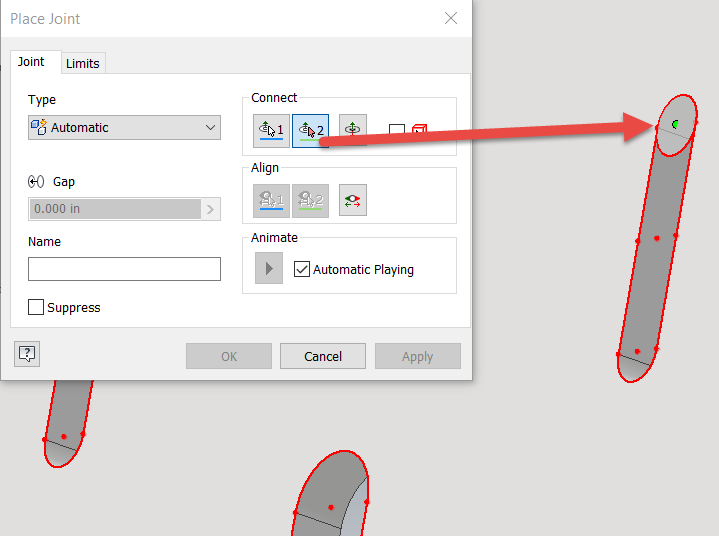Screen dimensions: 719x536
Task: Click into the Name input field
Action: click(x=124, y=269)
